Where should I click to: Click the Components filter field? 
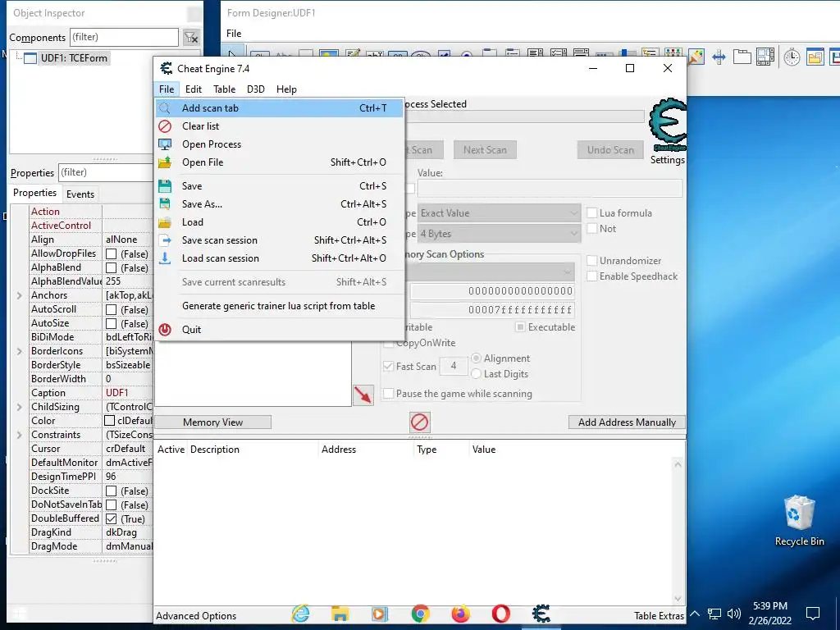(124, 38)
